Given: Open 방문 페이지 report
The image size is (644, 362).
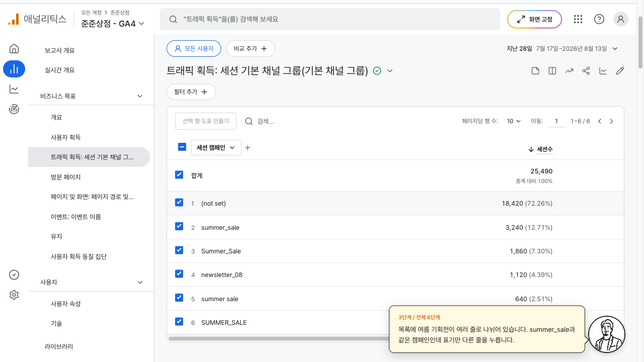Looking at the screenshot, I should coord(65,177).
